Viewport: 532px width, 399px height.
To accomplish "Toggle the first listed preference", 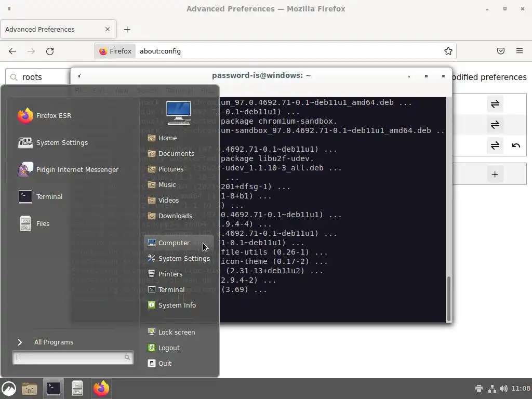I will coord(495,104).
